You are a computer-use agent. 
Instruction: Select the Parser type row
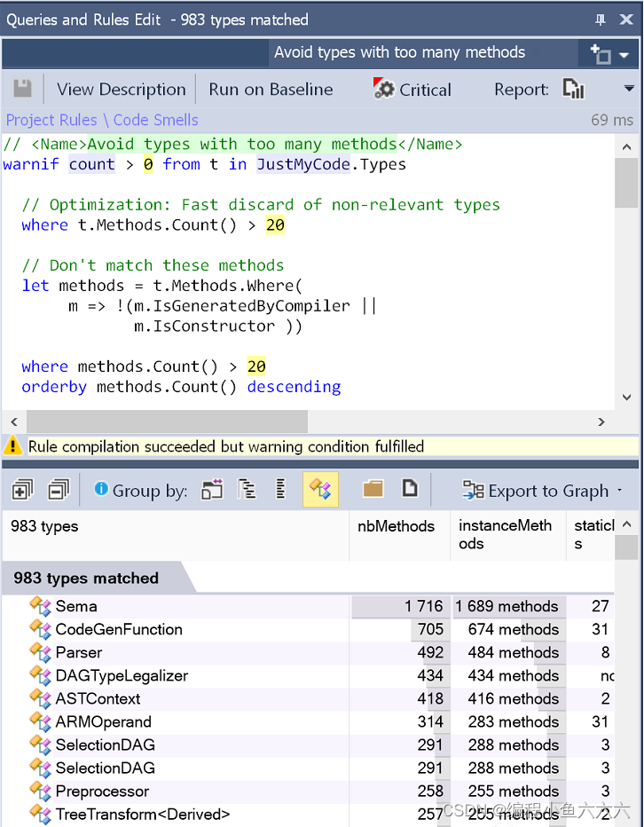point(308,652)
